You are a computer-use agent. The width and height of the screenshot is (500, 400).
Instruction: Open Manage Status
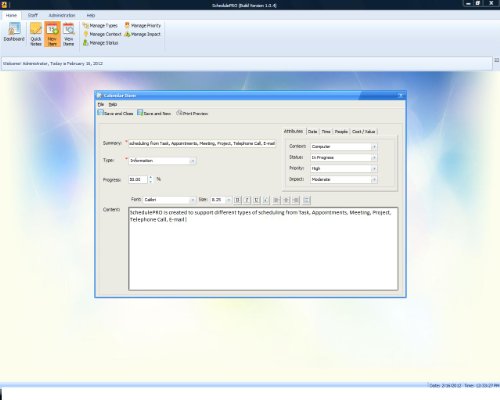point(101,43)
